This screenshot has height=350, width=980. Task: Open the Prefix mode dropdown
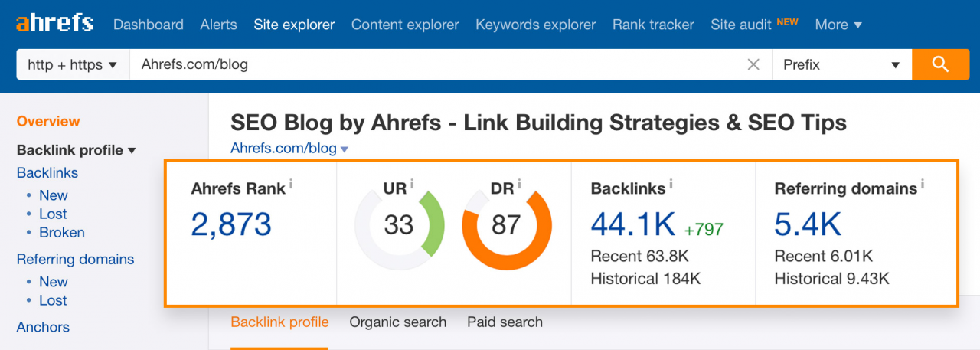pos(842,65)
